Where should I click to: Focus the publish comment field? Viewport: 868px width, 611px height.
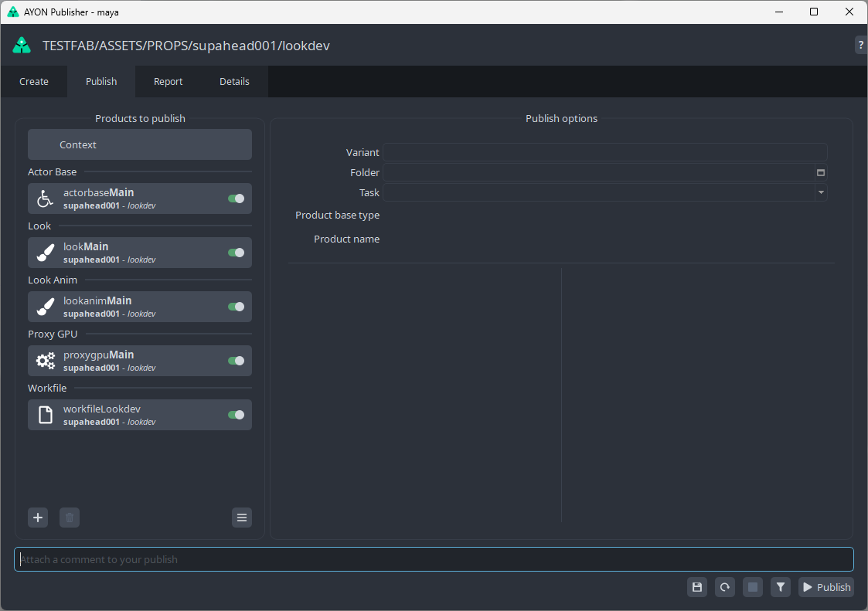434,559
